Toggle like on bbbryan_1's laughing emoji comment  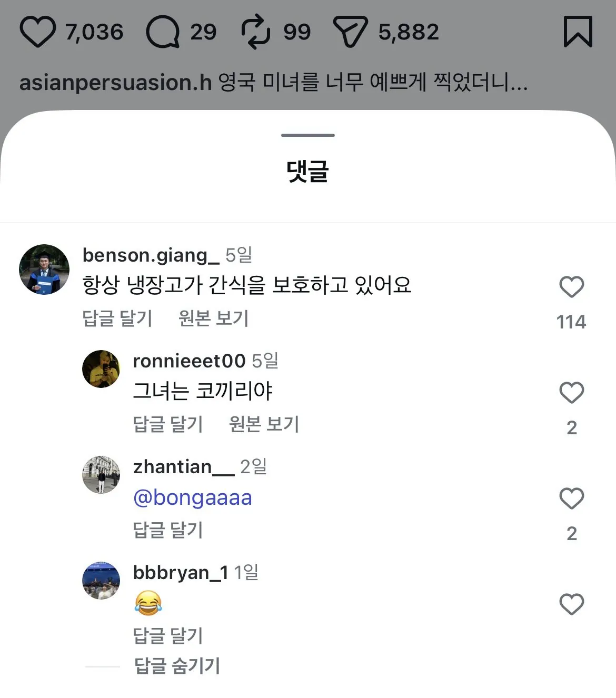pyautogui.click(x=572, y=604)
